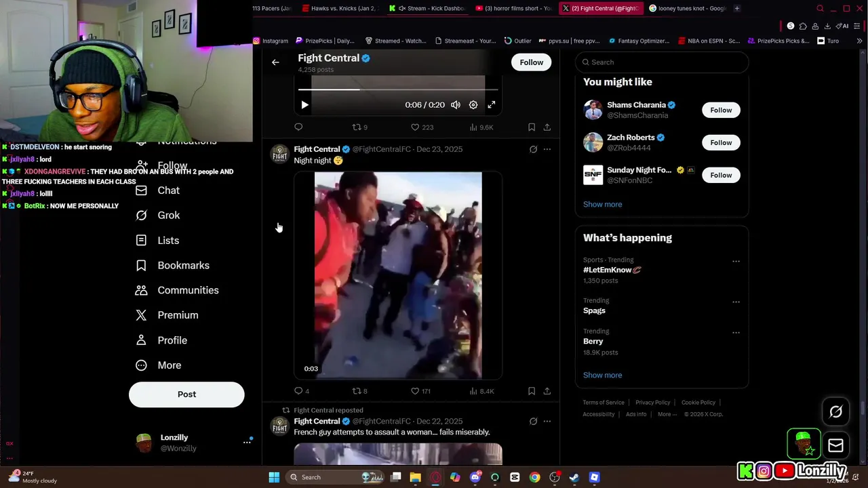Open the Terms of Service link

[604, 403]
